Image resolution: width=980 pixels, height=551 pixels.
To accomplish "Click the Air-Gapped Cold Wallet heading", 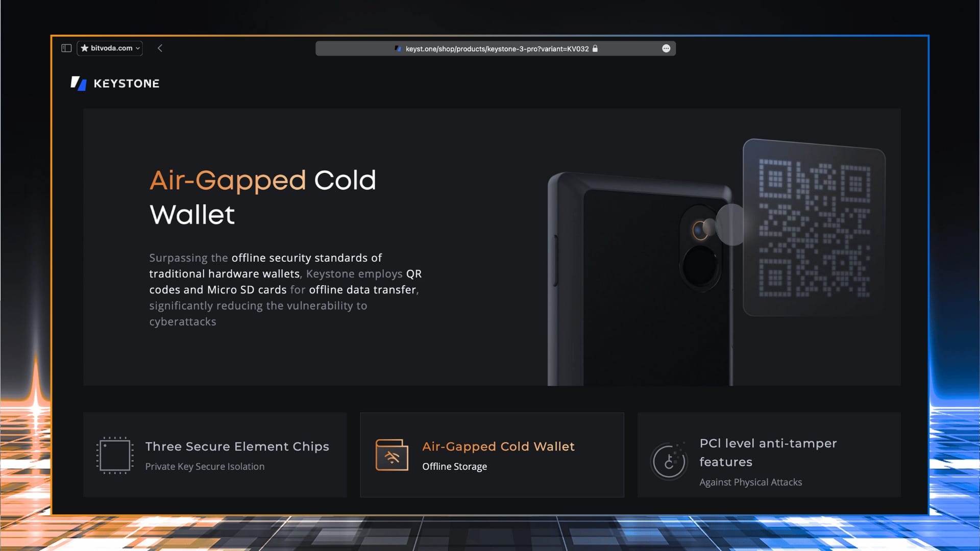I will click(263, 197).
